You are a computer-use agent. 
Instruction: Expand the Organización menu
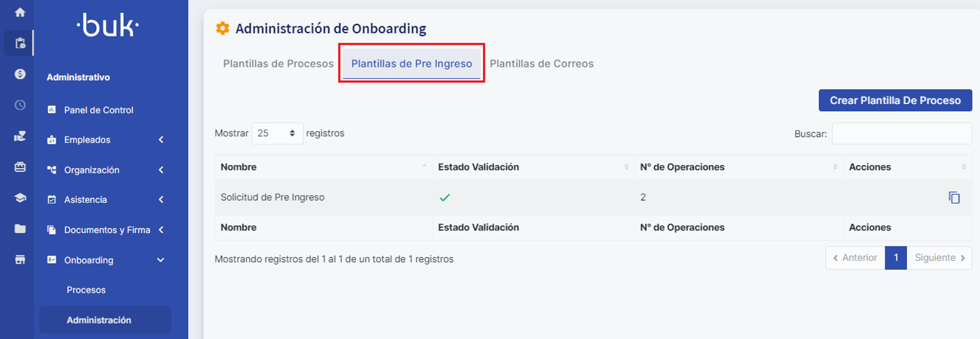106,170
